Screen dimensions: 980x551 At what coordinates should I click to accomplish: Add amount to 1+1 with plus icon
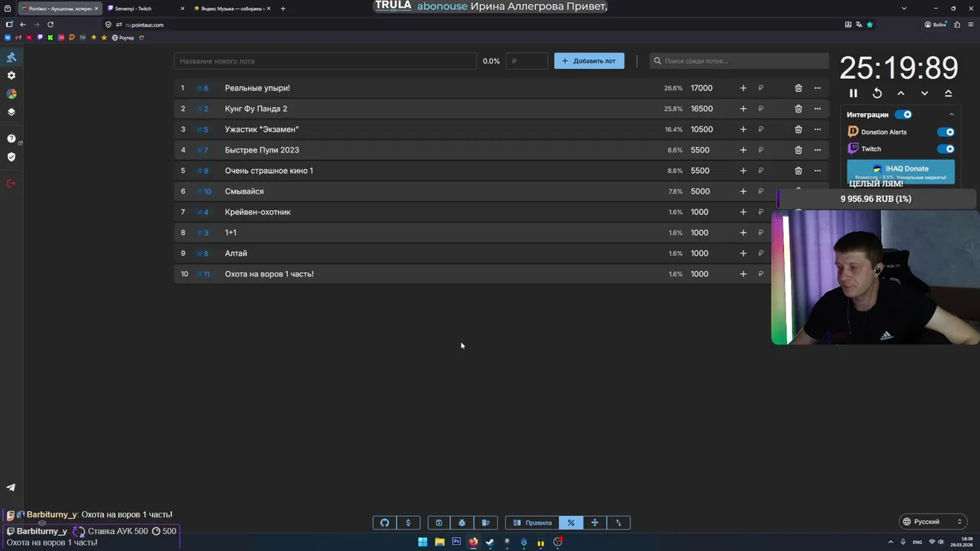coord(743,233)
